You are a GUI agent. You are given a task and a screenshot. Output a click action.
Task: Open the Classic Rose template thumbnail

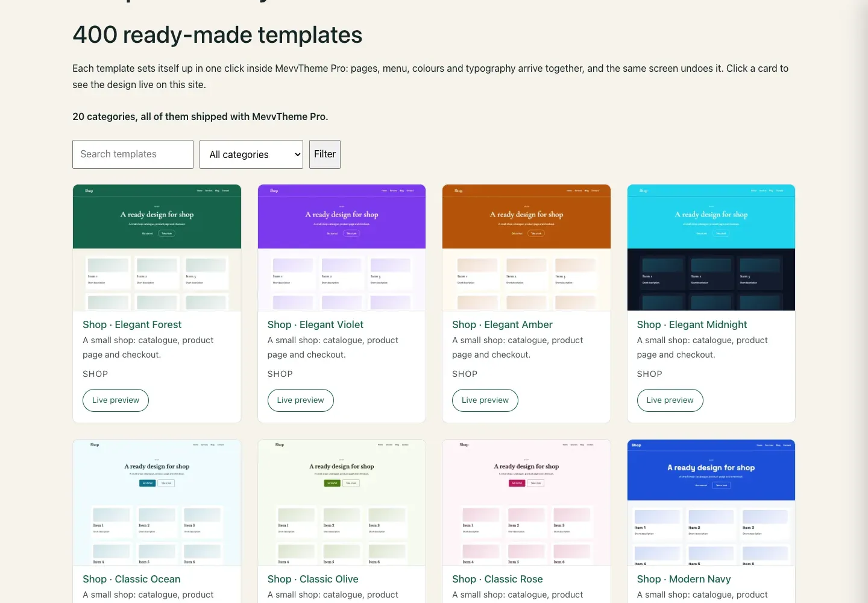(526, 502)
